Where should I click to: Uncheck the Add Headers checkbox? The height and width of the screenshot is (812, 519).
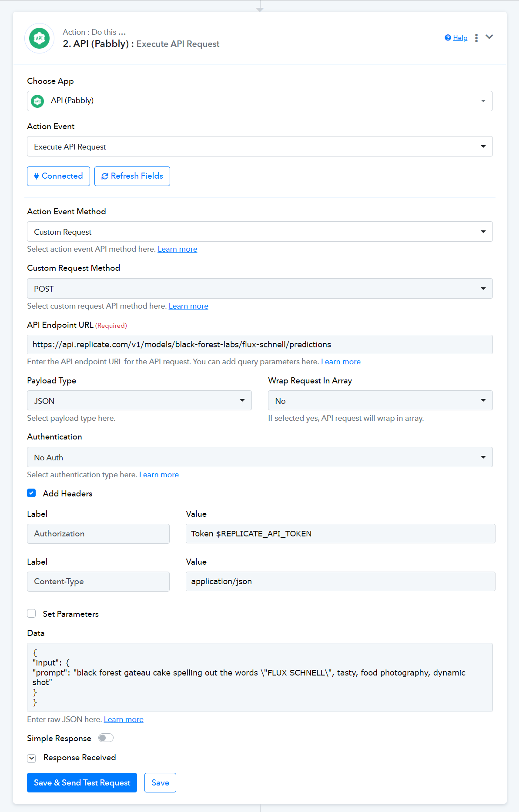(x=31, y=493)
